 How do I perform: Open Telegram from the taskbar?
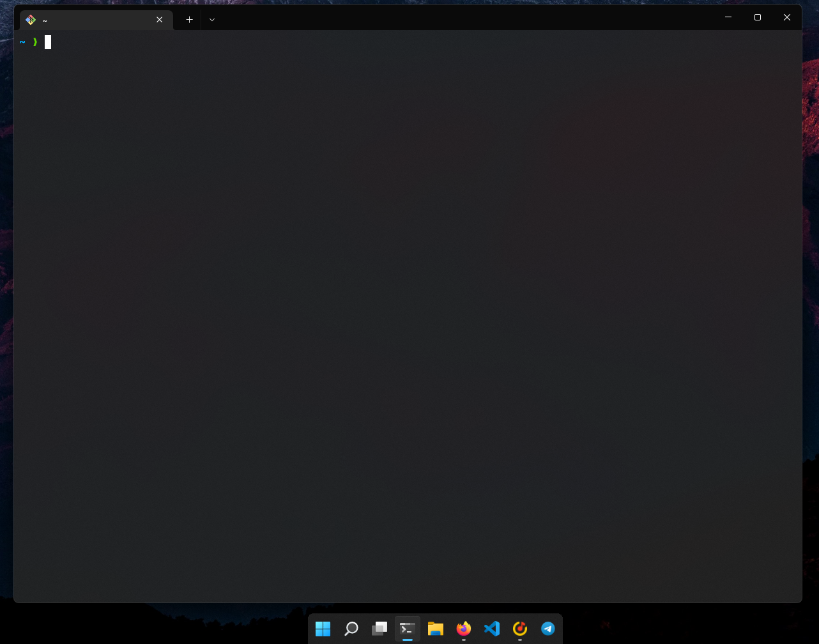point(547,629)
